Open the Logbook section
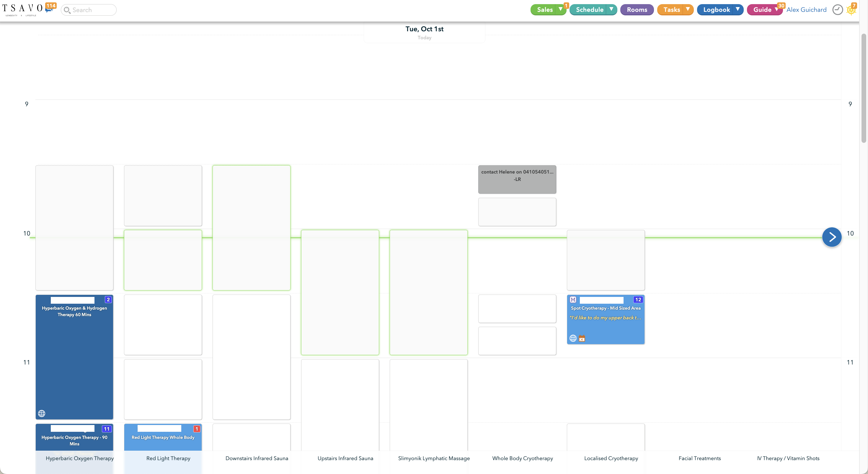This screenshot has height=474, width=868. click(x=716, y=10)
